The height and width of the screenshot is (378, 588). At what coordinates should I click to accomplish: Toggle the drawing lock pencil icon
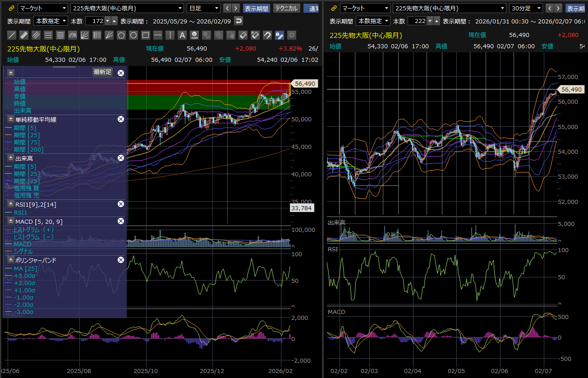coord(280,35)
